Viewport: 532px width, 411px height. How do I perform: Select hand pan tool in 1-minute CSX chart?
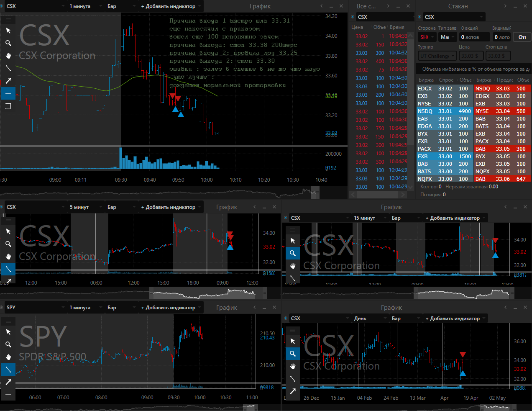8,56
